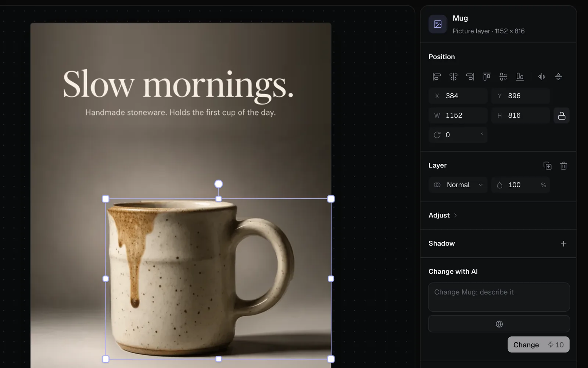Edit the opacity value 100
The image size is (588, 368).
pos(520,185)
